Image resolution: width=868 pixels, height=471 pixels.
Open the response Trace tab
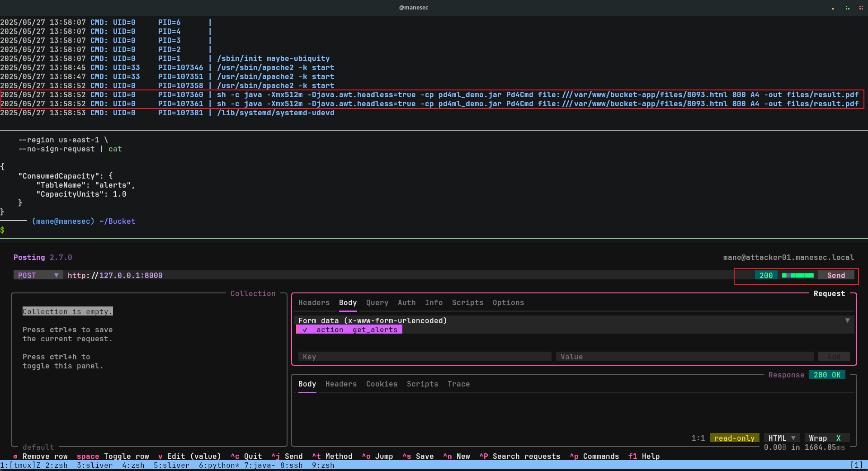point(458,384)
